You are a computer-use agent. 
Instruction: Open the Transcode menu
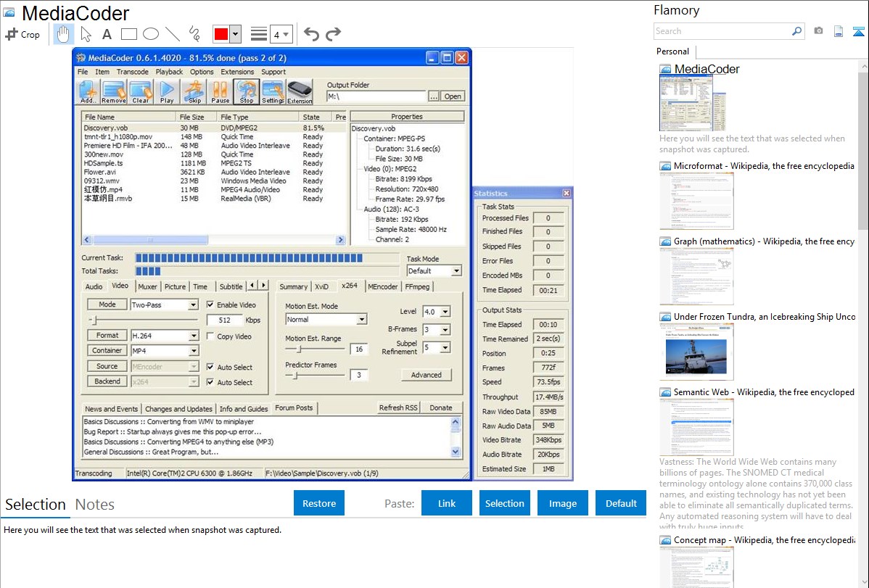pos(133,72)
